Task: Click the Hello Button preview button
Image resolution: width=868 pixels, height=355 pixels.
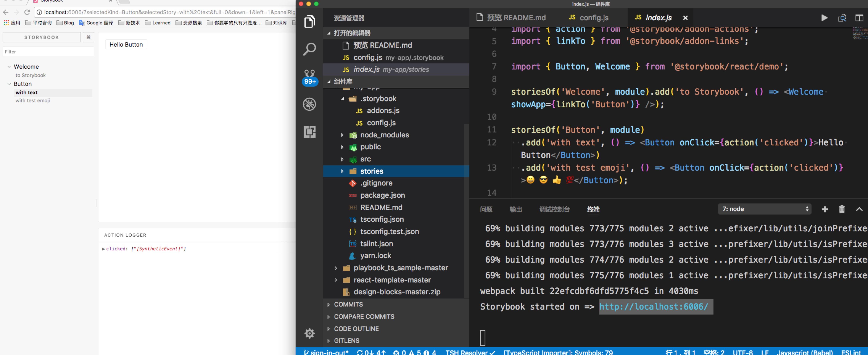Action: click(x=126, y=44)
